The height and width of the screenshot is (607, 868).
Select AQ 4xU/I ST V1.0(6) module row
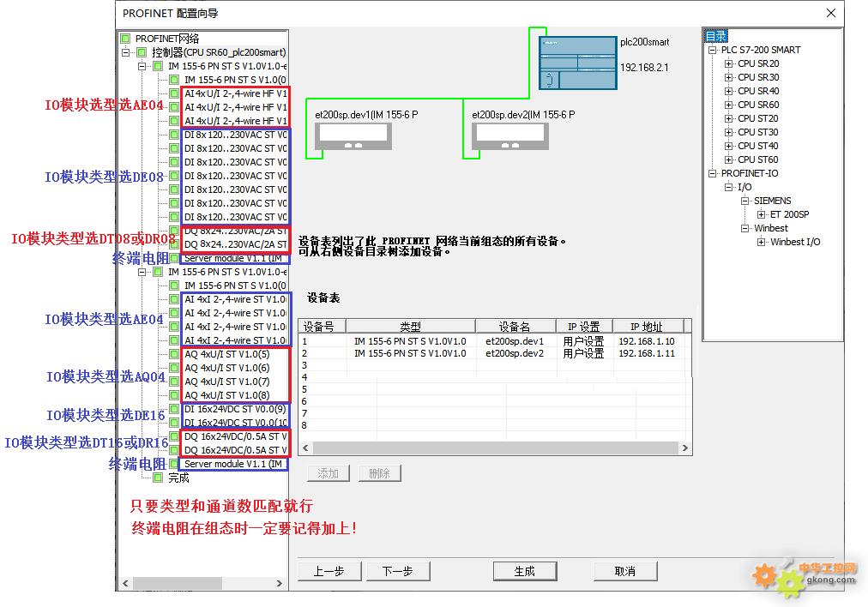pos(227,368)
